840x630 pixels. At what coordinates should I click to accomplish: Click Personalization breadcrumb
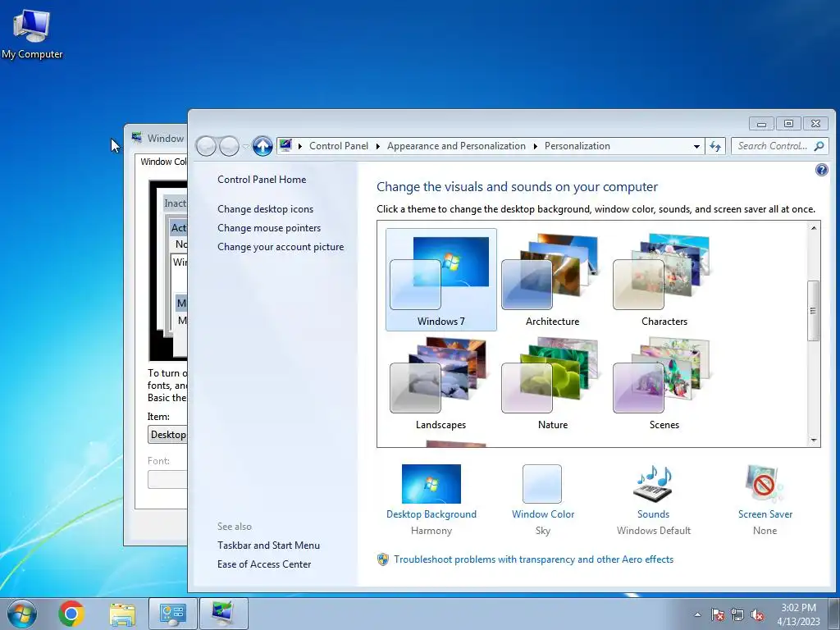[x=577, y=146]
